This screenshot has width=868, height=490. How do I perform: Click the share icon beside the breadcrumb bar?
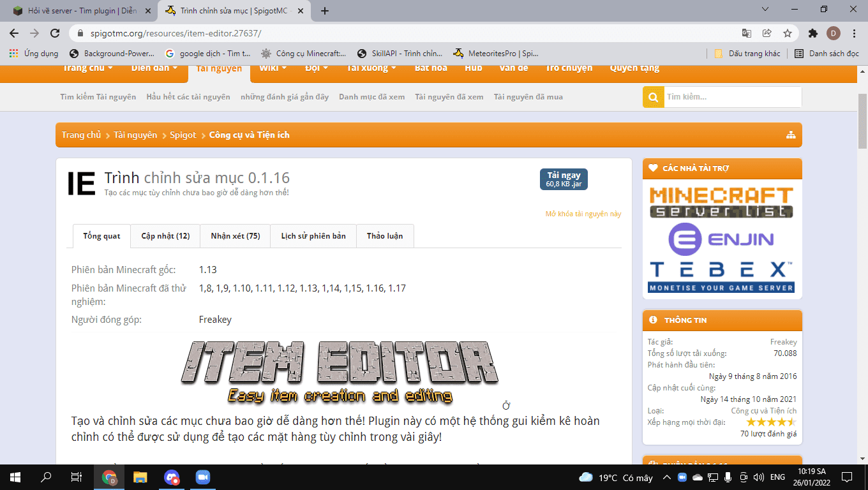click(x=791, y=135)
